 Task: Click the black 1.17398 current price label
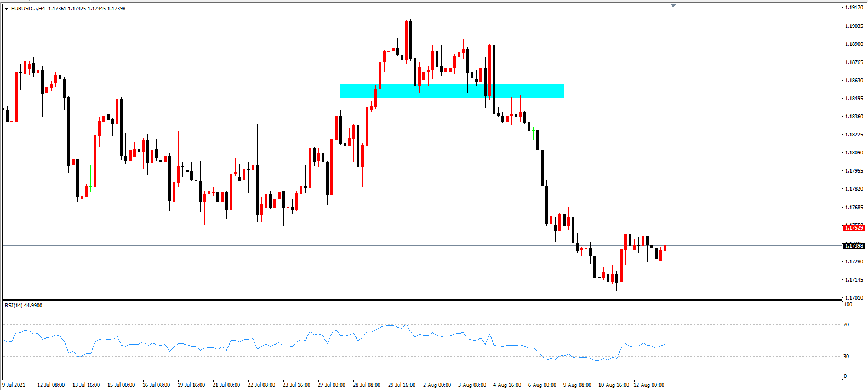click(854, 245)
